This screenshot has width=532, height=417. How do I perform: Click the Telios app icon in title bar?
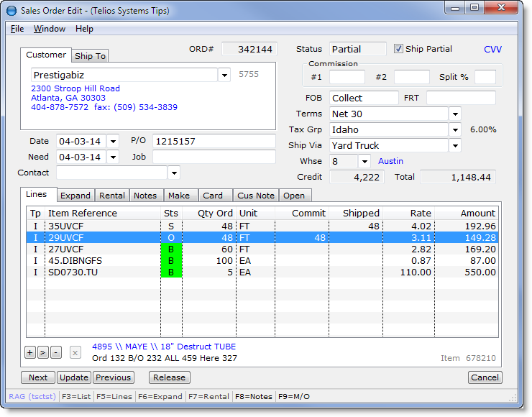[x=12, y=10]
